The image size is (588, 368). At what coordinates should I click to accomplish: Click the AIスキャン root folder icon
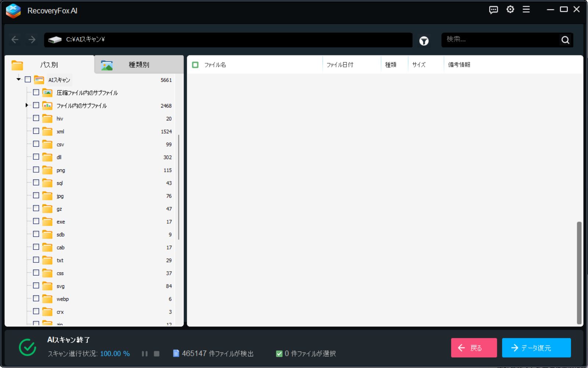tap(39, 79)
